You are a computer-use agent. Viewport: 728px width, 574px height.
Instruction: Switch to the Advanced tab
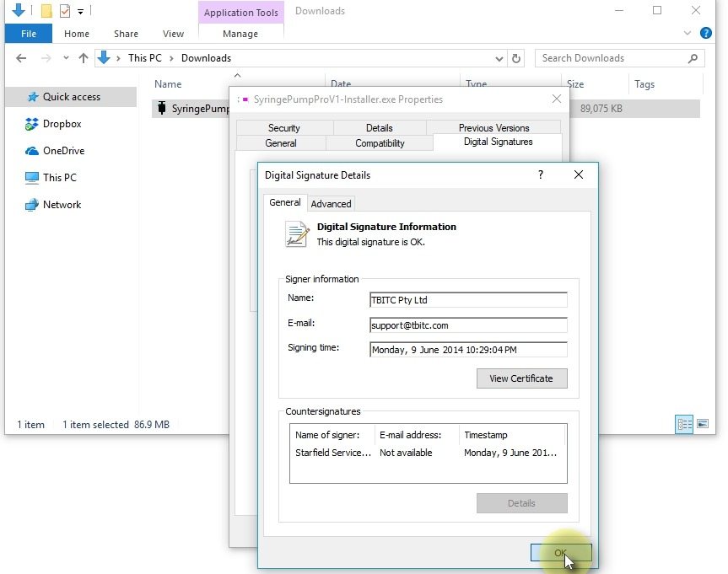pyautogui.click(x=331, y=204)
